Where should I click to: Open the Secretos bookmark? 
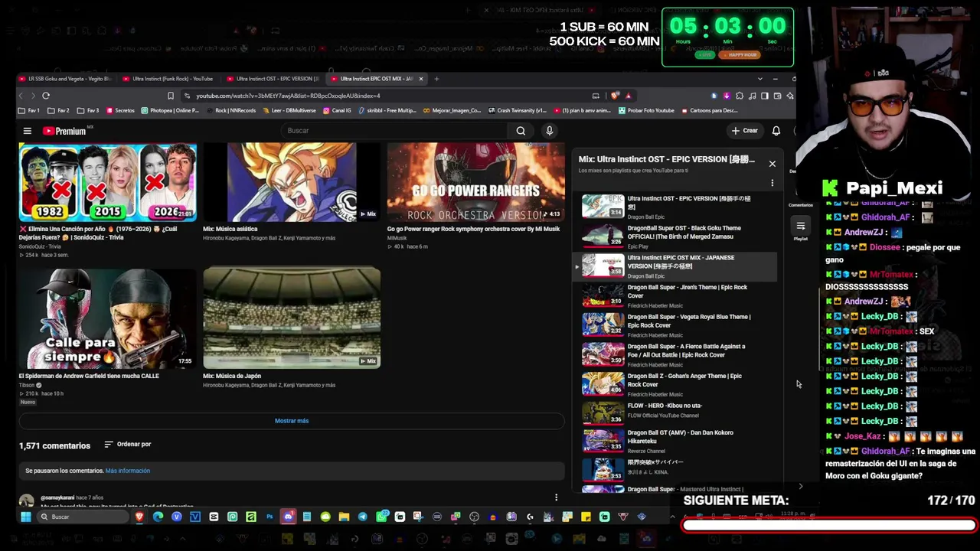[120, 111]
